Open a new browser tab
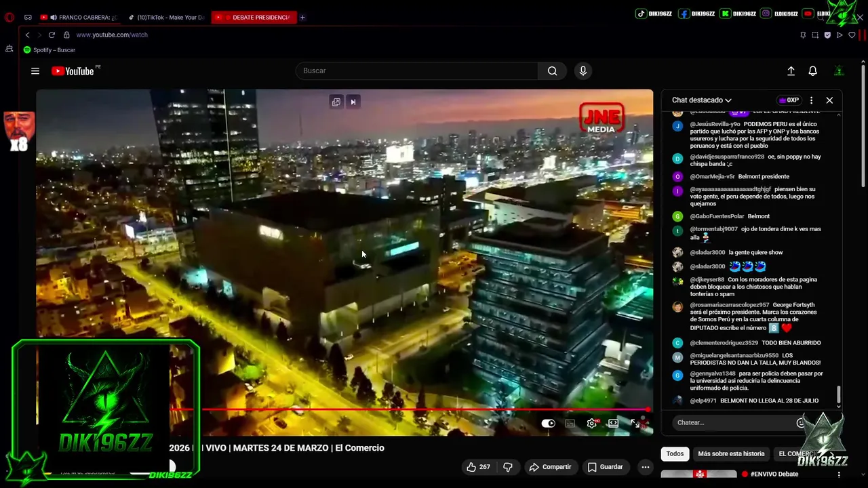 pos(302,17)
